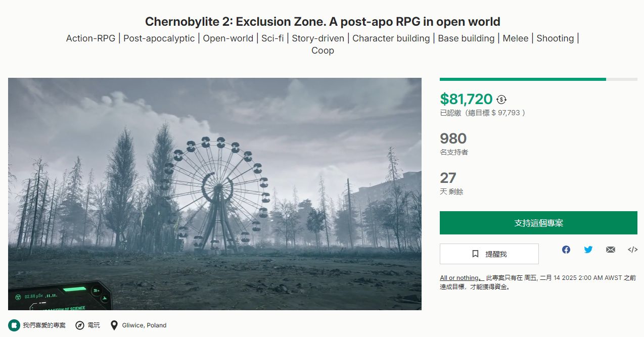The width and height of the screenshot is (644, 337).
Task: Play the Ferris wheel video thumbnail
Action: pyautogui.click(x=215, y=194)
